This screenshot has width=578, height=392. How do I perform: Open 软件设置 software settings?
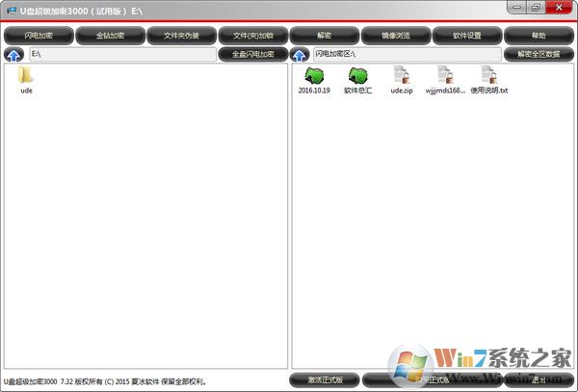click(467, 36)
